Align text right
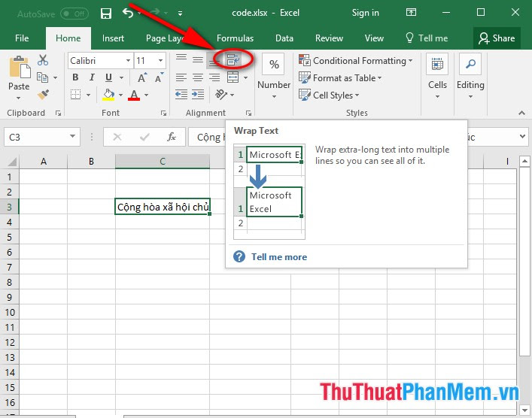Viewport: 532px width, 418px height. click(214, 77)
